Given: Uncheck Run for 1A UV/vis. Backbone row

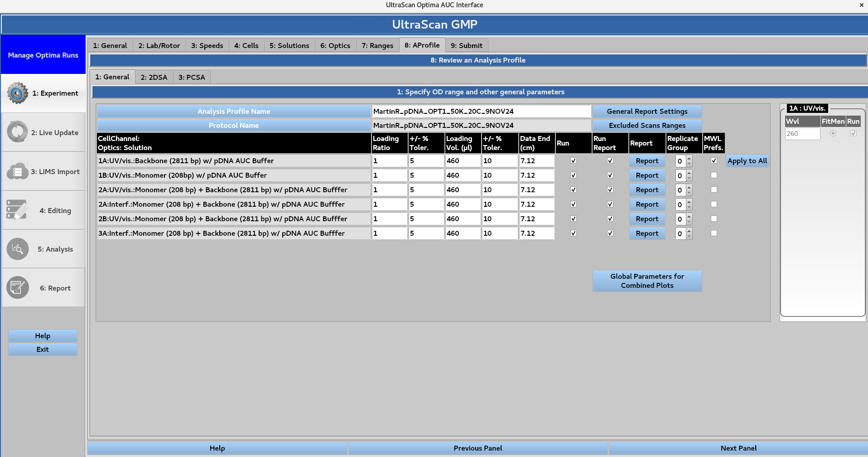Looking at the screenshot, I should pos(574,160).
